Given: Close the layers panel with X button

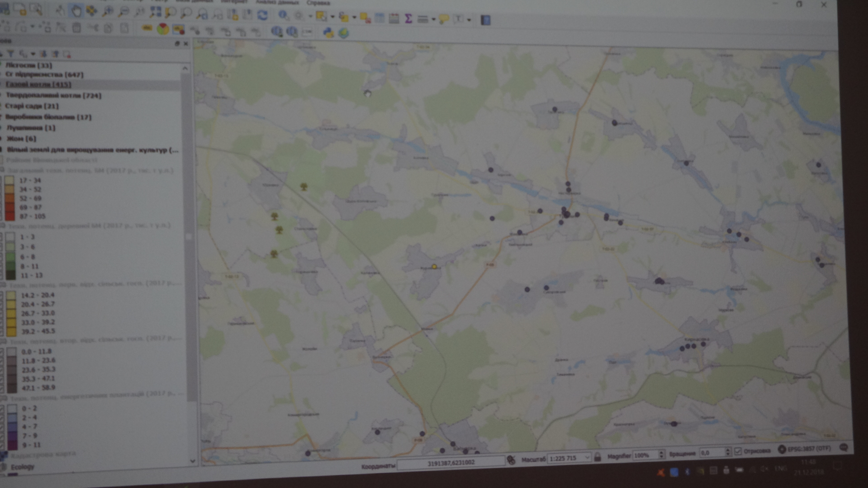Looking at the screenshot, I should tap(185, 44).
